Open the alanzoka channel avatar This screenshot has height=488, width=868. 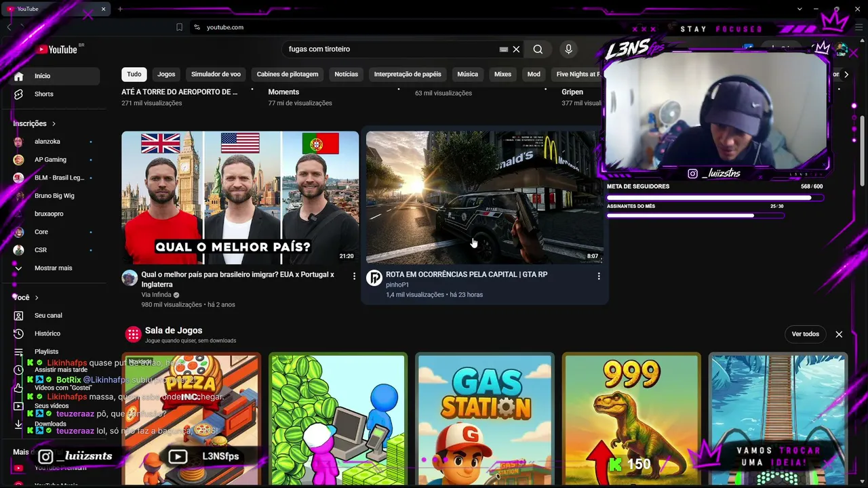coord(19,142)
